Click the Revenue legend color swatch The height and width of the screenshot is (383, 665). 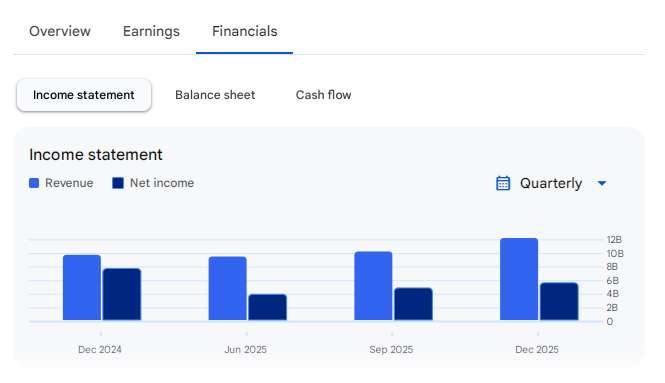pyautogui.click(x=34, y=183)
